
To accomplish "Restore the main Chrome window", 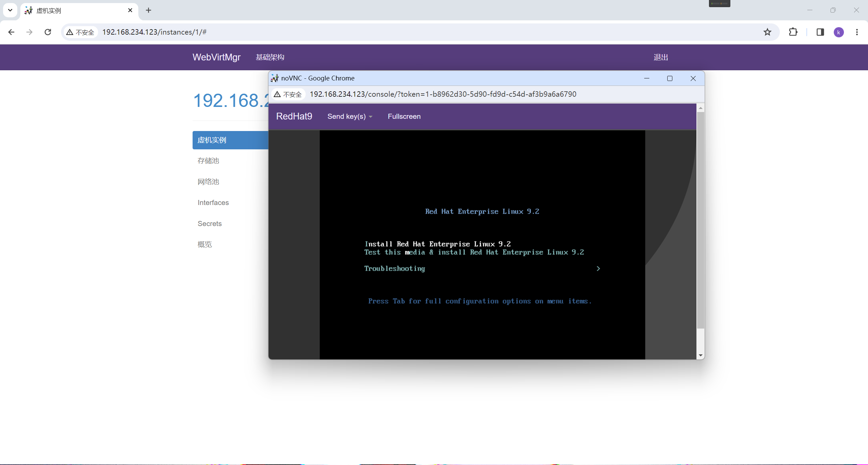I will [x=833, y=10].
